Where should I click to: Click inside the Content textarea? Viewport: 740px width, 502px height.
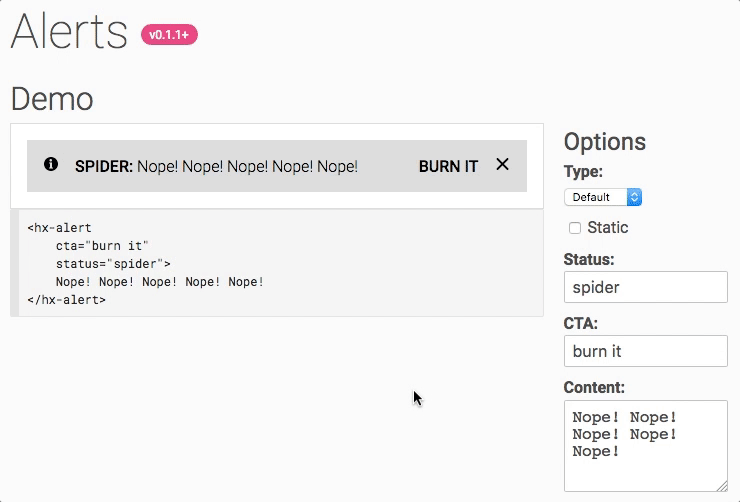645,445
